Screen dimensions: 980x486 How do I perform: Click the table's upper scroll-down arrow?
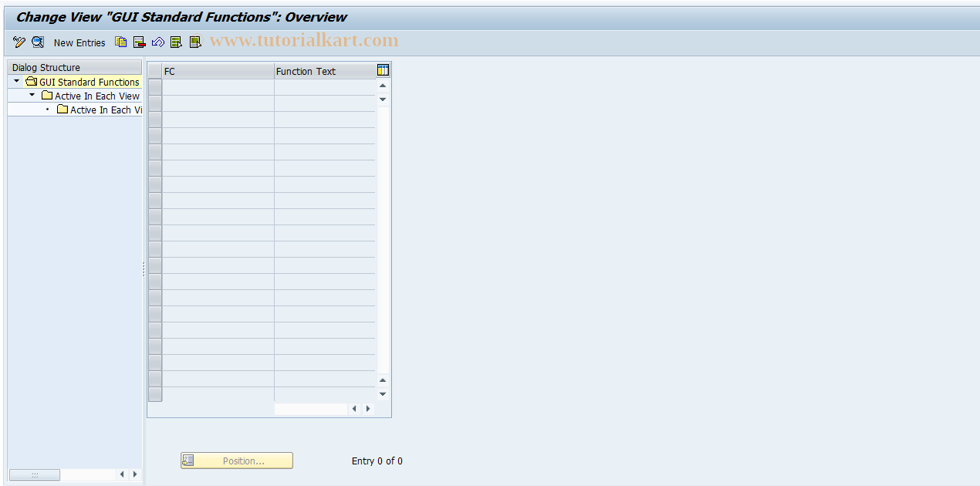383,100
